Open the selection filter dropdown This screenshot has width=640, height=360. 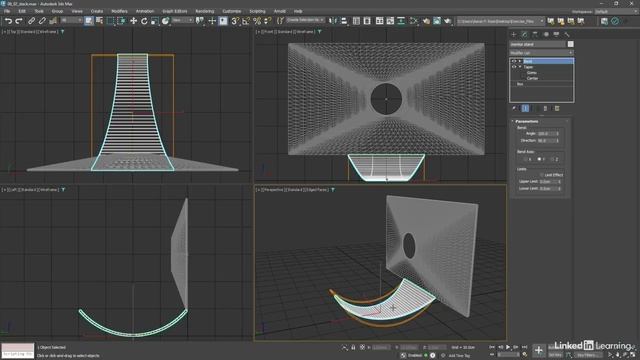tap(71, 20)
